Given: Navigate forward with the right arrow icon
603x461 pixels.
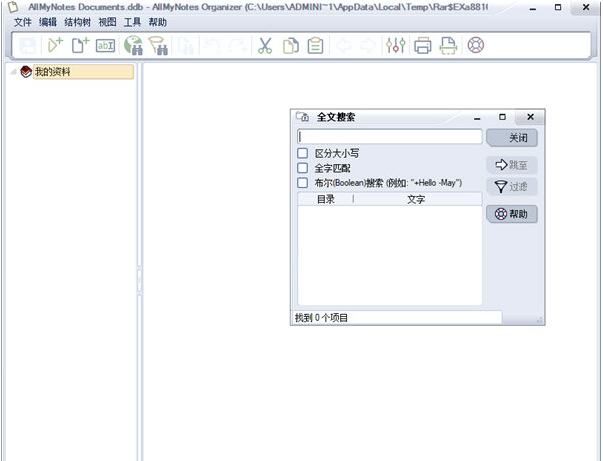Looking at the screenshot, I should click(368, 45).
